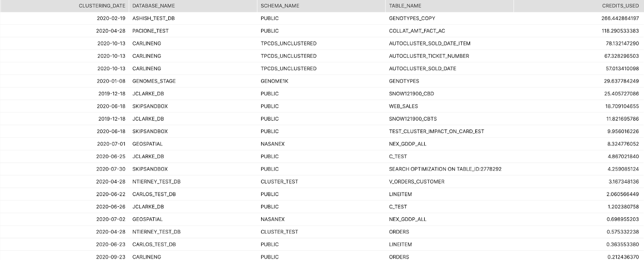Select the GENOMES_STAGE database cell
The width and height of the screenshot is (644, 260).
coord(154,81)
